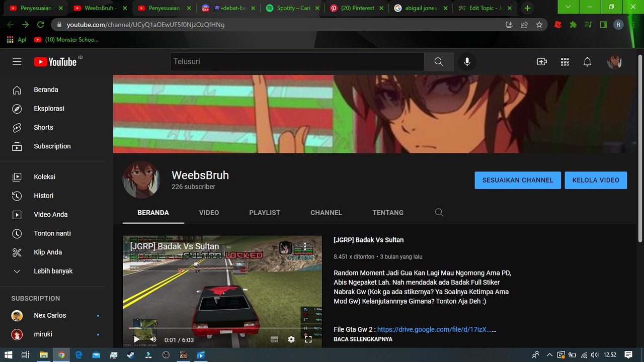The image size is (644, 362).
Task: Click the search magnifier button
Action: (439, 62)
